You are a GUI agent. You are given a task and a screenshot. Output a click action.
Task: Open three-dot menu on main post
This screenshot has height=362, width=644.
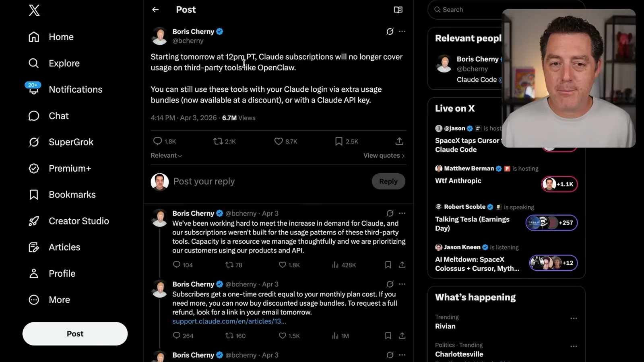(x=402, y=31)
